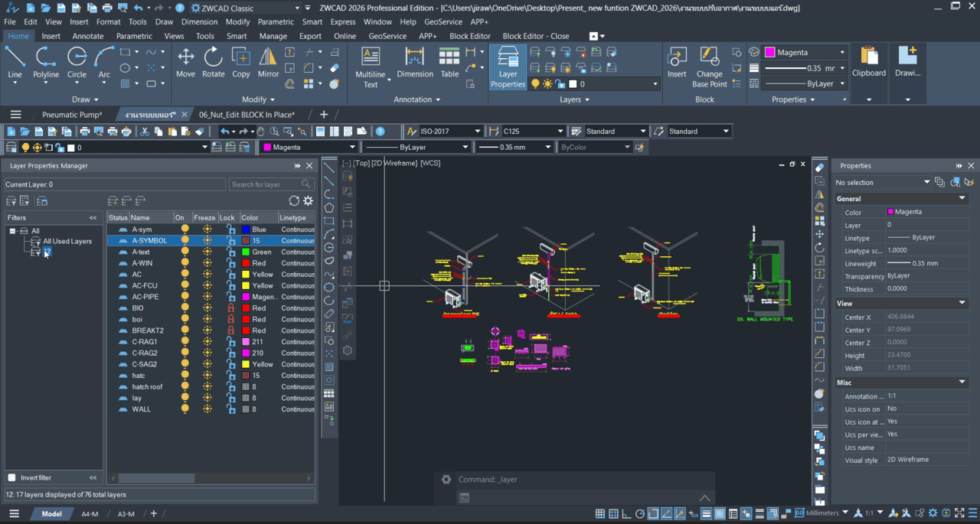Click the A-text layer green color swatch
980x524 pixels.
(246, 252)
